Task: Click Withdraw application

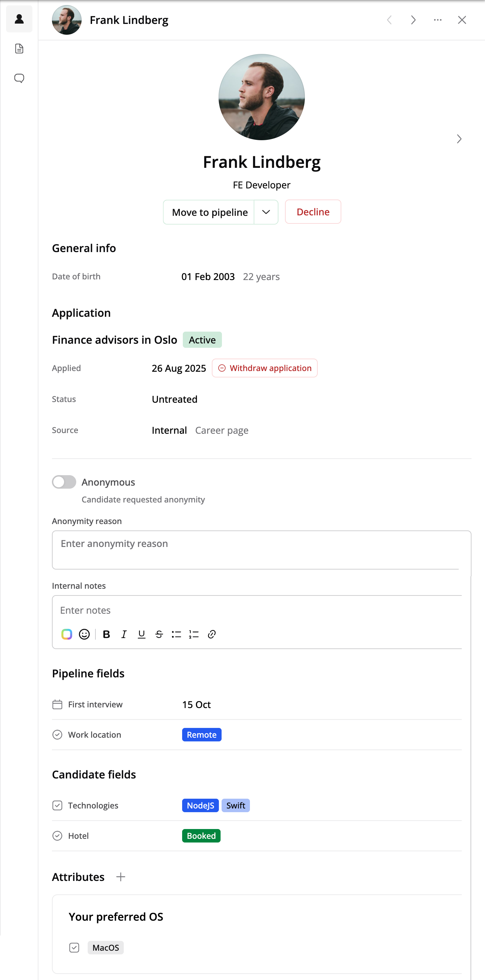Action: pyautogui.click(x=264, y=368)
